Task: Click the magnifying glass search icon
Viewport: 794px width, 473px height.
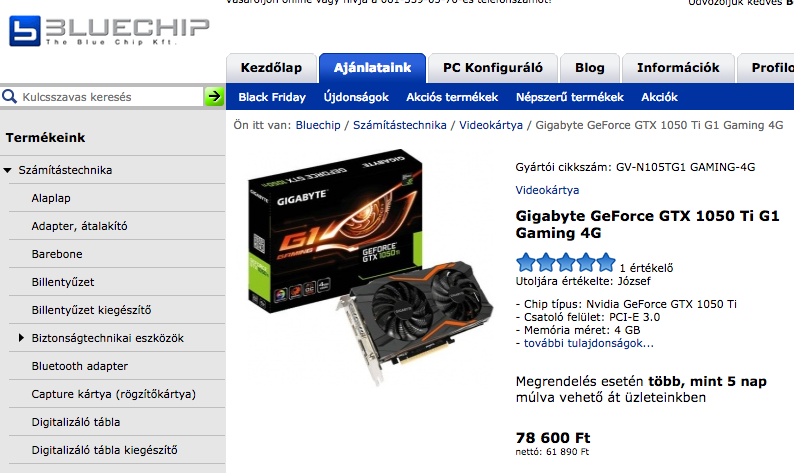Action: pyautogui.click(x=10, y=96)
